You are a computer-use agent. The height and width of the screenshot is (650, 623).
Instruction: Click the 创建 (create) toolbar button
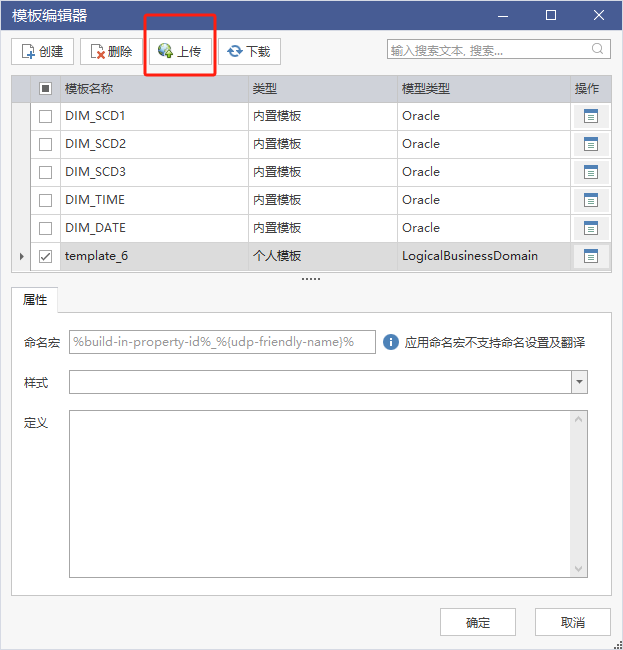[42, 51]
